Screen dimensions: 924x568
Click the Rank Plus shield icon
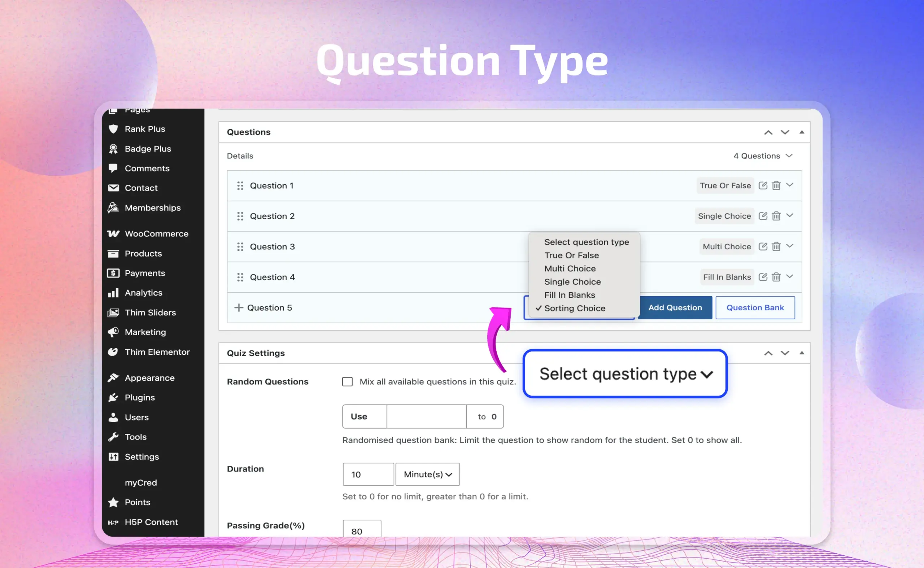click(113, 129)
